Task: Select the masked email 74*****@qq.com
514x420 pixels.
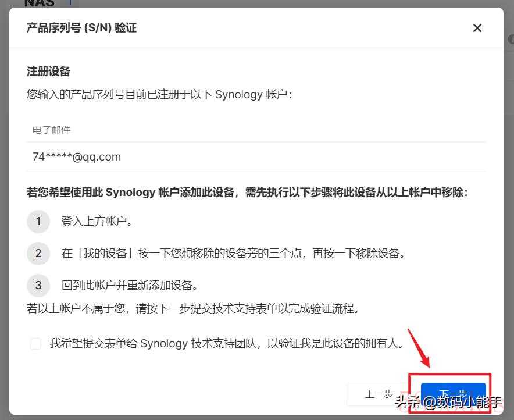Action: click(x=77, y=156)
